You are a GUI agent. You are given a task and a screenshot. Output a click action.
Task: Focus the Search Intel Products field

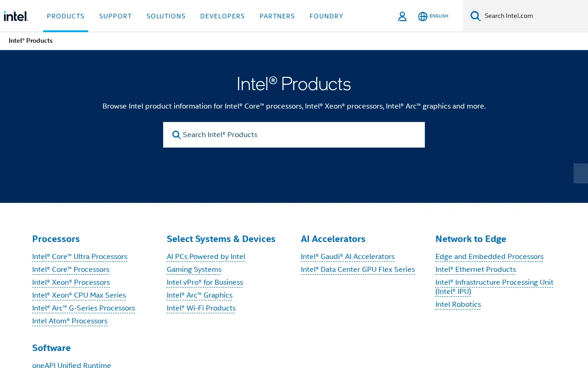point(294,135)
